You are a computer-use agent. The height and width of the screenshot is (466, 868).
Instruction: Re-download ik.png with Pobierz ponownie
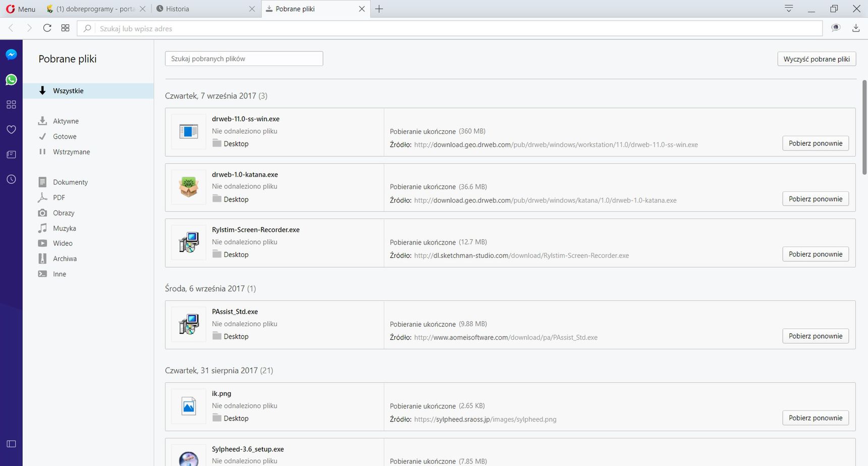(x=816, y=418)
